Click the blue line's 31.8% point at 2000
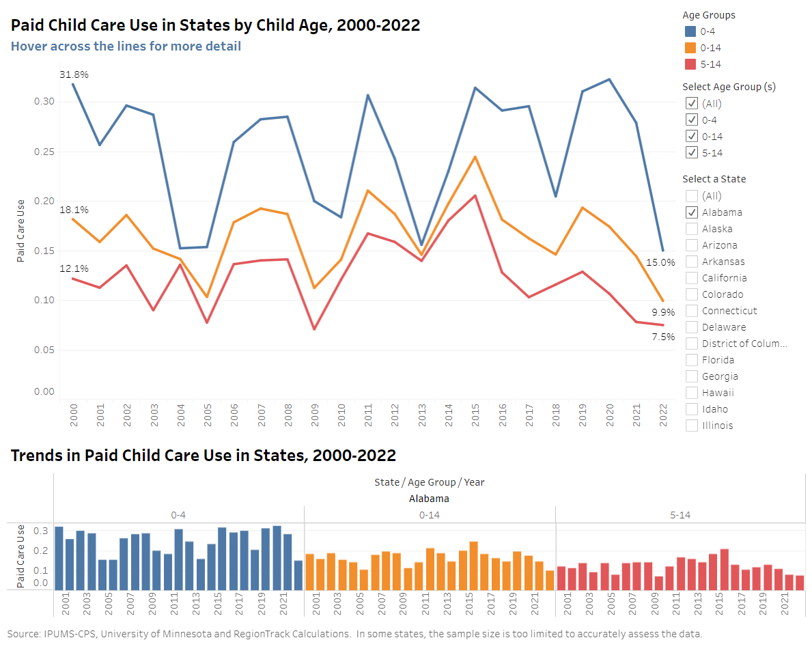This screenshot has height=653, width=812. pyautogui.click(x=73, y=84)
